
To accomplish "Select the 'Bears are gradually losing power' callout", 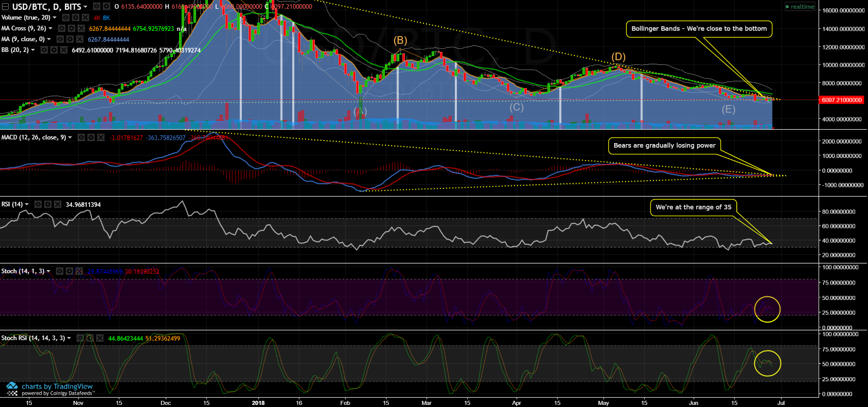I will (x=664, y=146).
